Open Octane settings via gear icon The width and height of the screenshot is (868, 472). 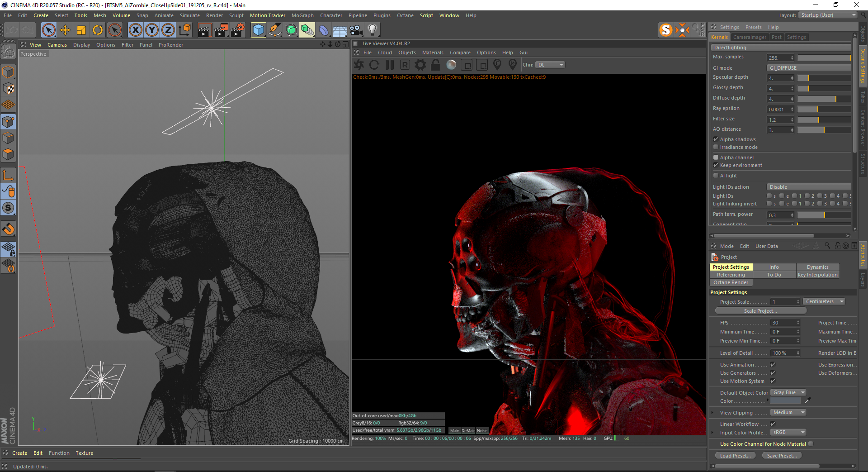pyautogui.click(x=420, y=65)
